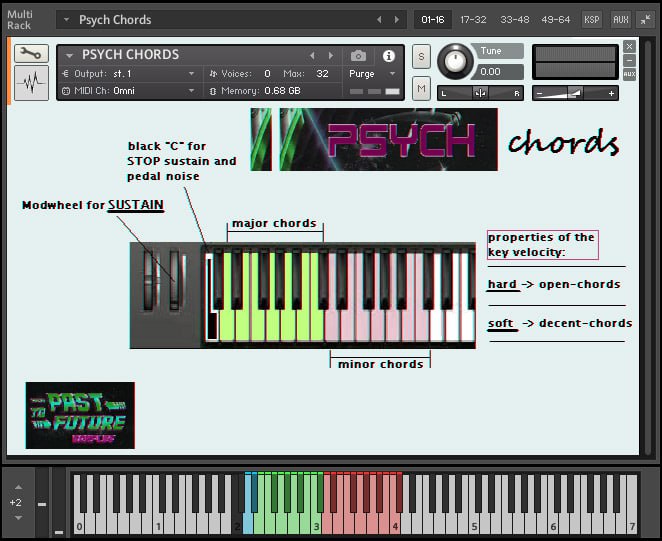Switch to instrument page 49-64
The width and height of the screenshot is (662, 541).
pyautogui.click(x=556, y=19)
